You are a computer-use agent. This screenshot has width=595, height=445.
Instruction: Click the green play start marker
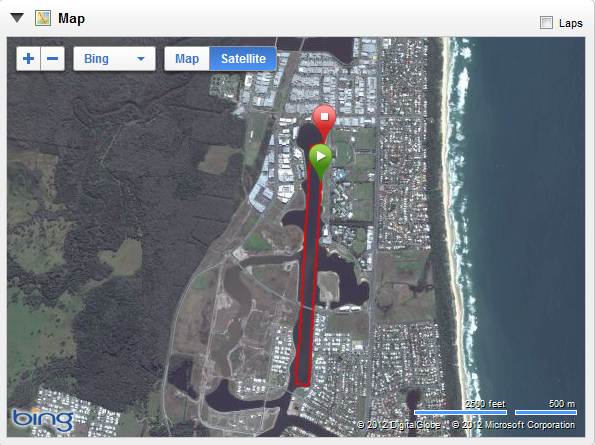[321, 161]
